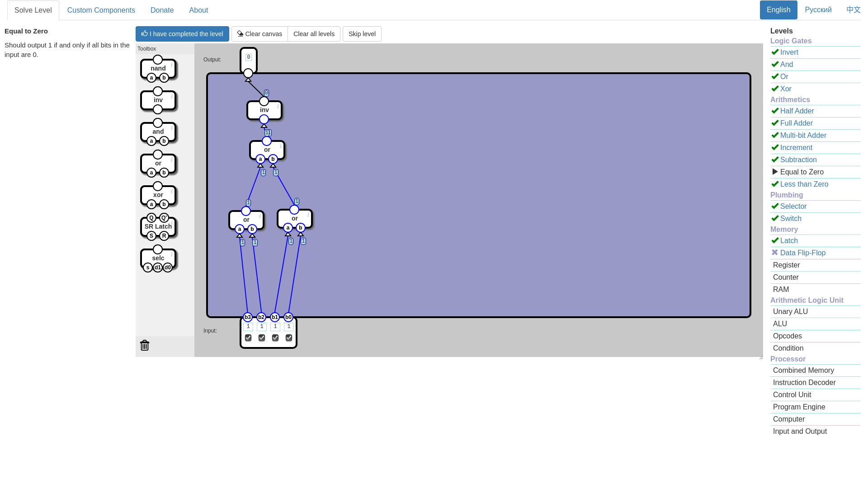
Task: Toggle the b1 input checkbox
Action: pos(275,338)
